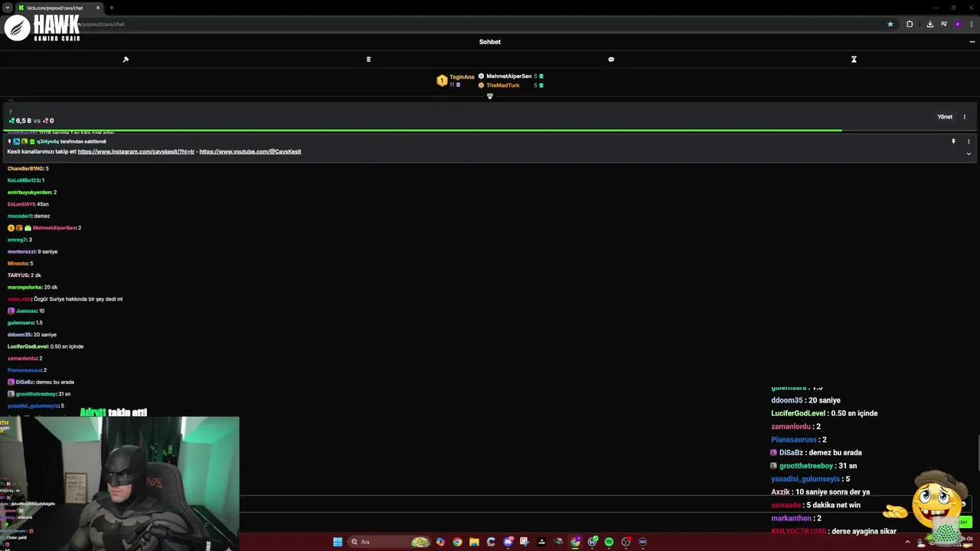Viewport: 980px width, 551px height.
Task: Open the chat bubble icon in toolbar
Action: 611,59
